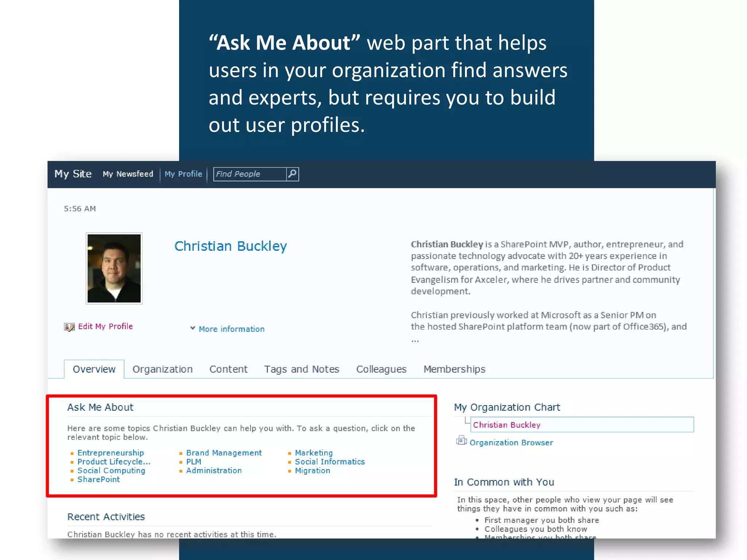Image resolution: width=747 pixels, height=560 pixels.
Task: Open the Edit My Profile link
Action: click(105, 326)
